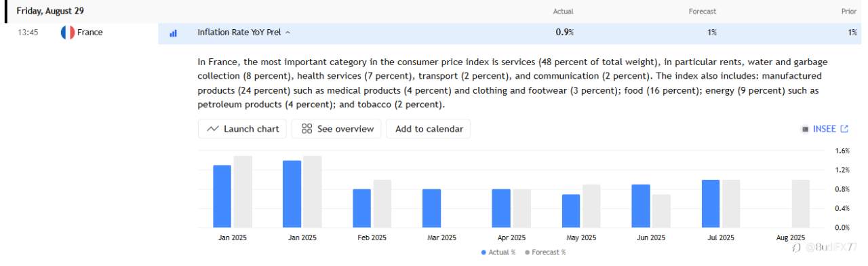Click the grid icon in See overview
This screenshot has height=266, width=868.
307,129
